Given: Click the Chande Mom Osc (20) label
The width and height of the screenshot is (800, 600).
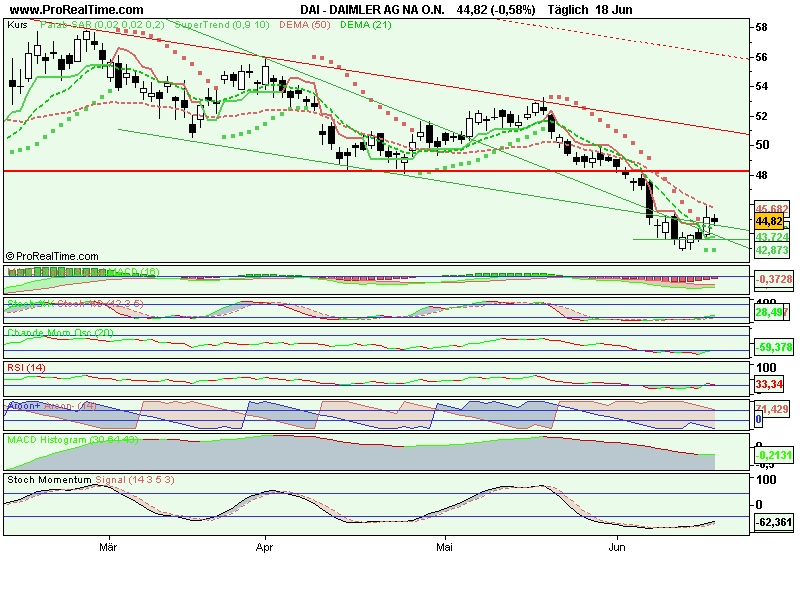Looking at the screenshot, I should [60, 333].
